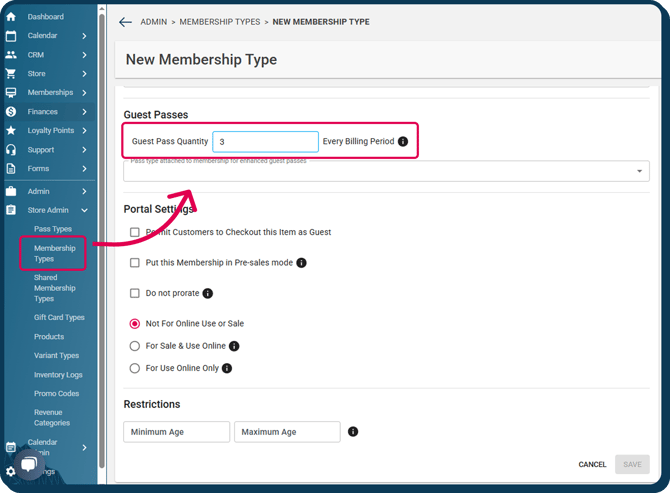This screenshot has width=670, height=493.
Task: Check the Do not prorate box
Action: click(x=135, y=293)
